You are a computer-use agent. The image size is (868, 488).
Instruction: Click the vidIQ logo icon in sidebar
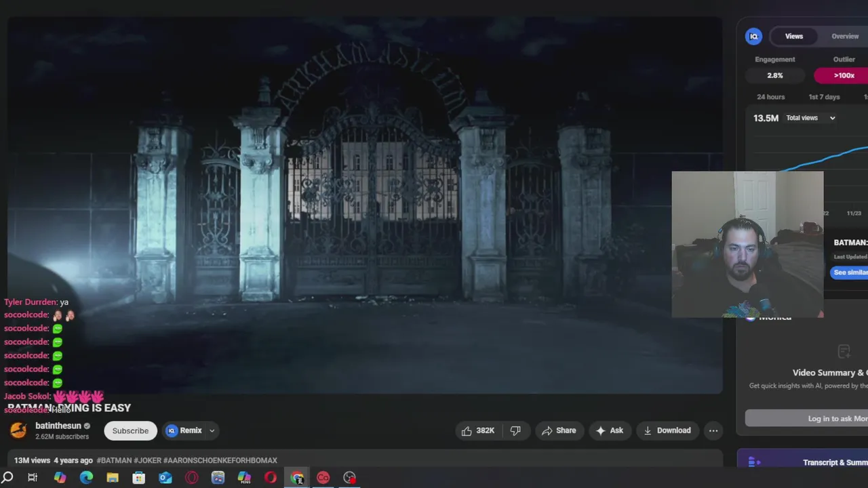753,37
